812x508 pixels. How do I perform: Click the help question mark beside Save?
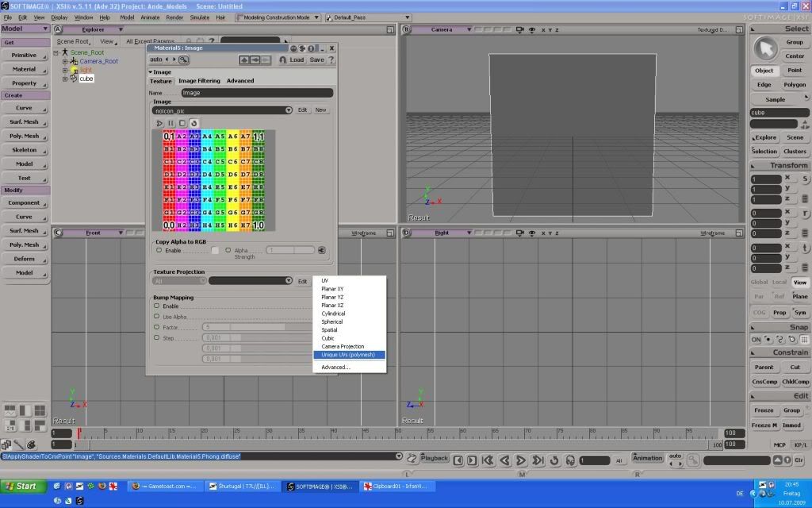pyautogui.click(x=331, y=60)
